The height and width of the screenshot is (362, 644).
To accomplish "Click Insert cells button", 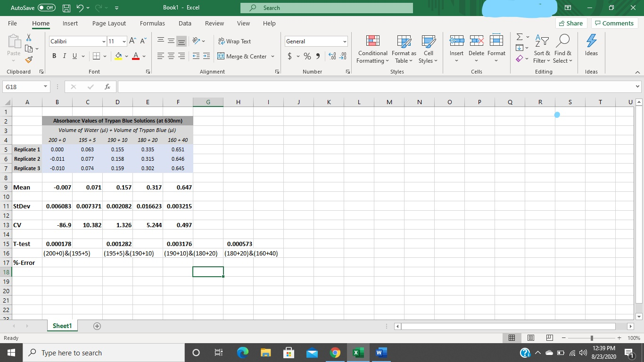I will coord(456,49).
